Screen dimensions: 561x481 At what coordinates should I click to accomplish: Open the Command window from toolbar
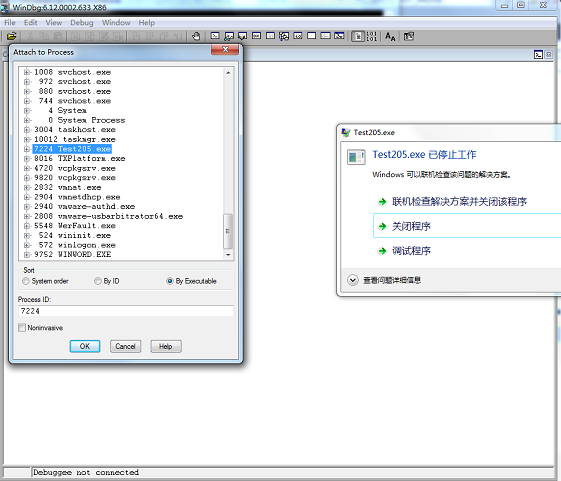click(215, 36)
